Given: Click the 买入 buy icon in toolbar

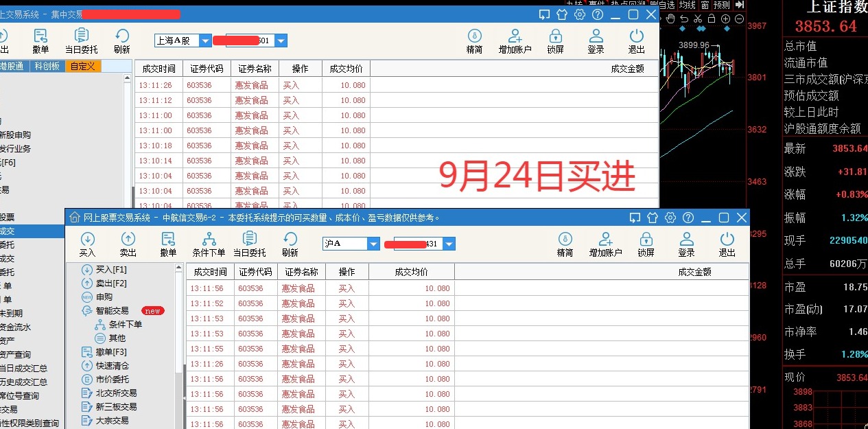Looking at the screenshot, I should coord(87,243).
